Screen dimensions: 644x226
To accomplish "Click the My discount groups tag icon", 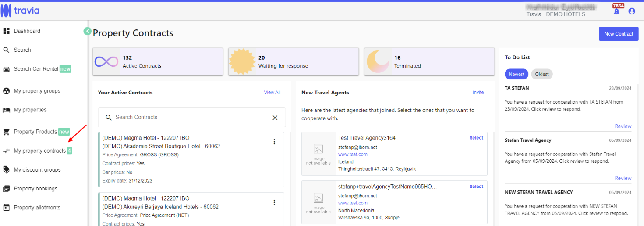I will [x=7, y=169].
